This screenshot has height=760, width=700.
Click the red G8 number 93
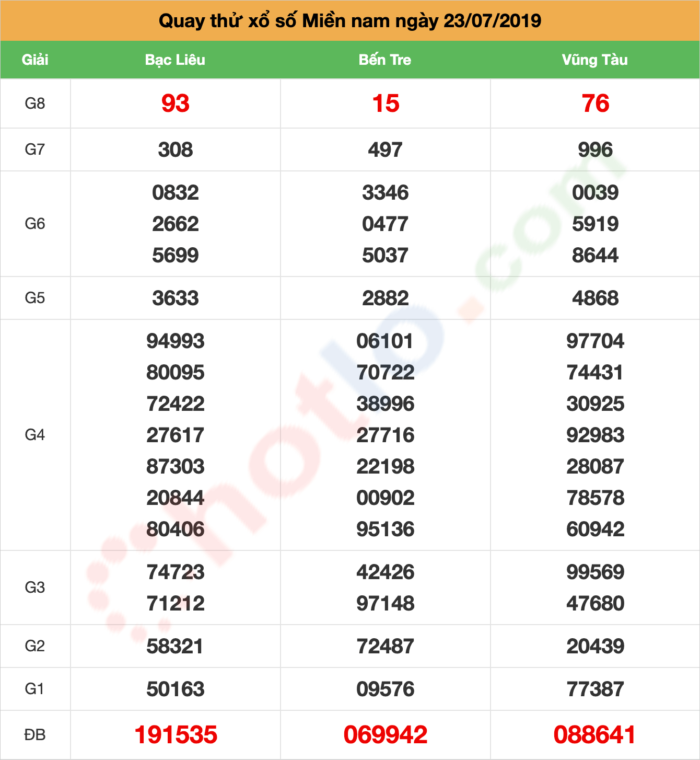click(176, 103)
